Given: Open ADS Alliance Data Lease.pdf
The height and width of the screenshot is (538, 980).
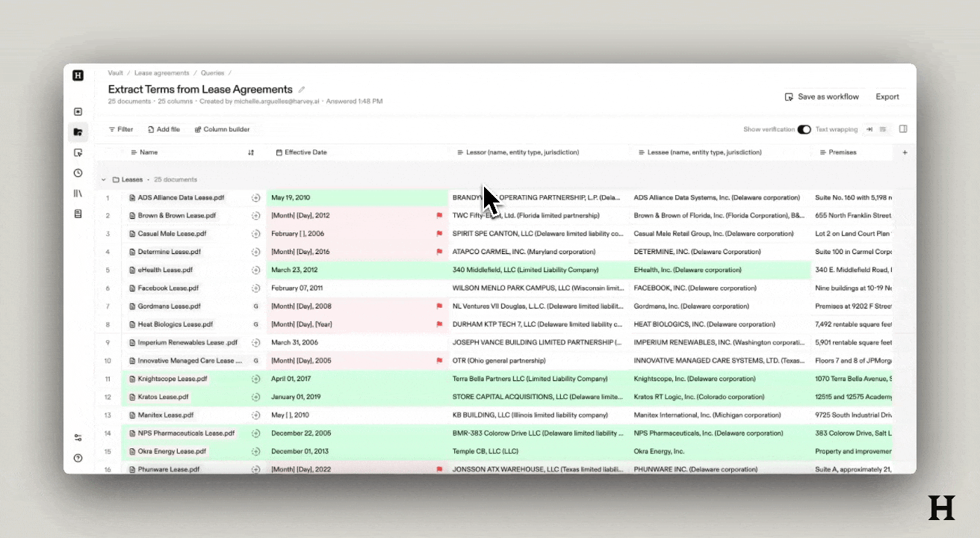Looking at the screenshot, I should [181, 198].
